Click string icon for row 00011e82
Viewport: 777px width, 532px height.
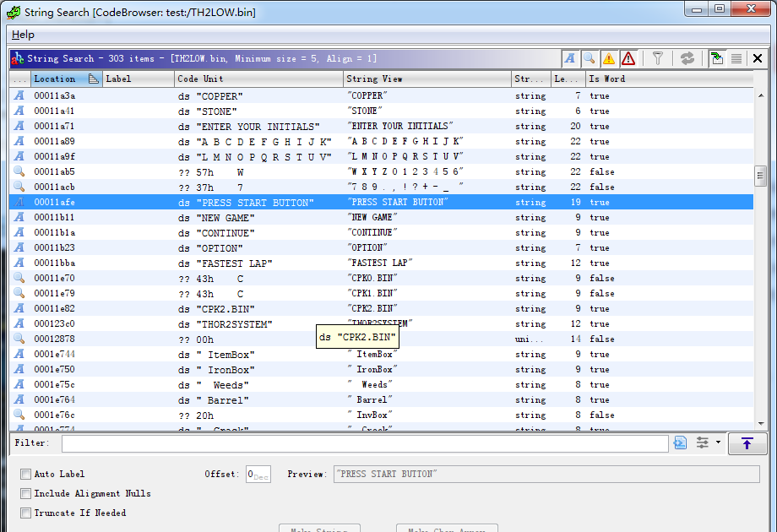(19, 308)
